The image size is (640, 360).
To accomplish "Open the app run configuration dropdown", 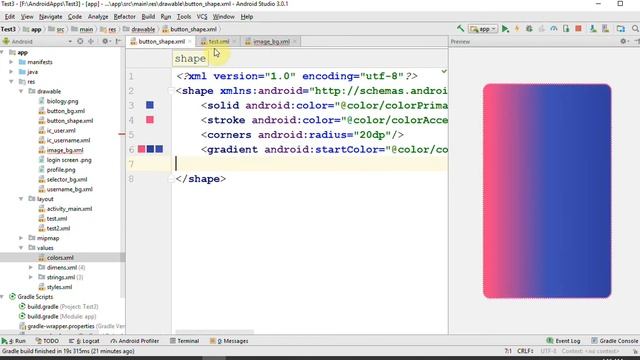I will click(x=483, y=29).
